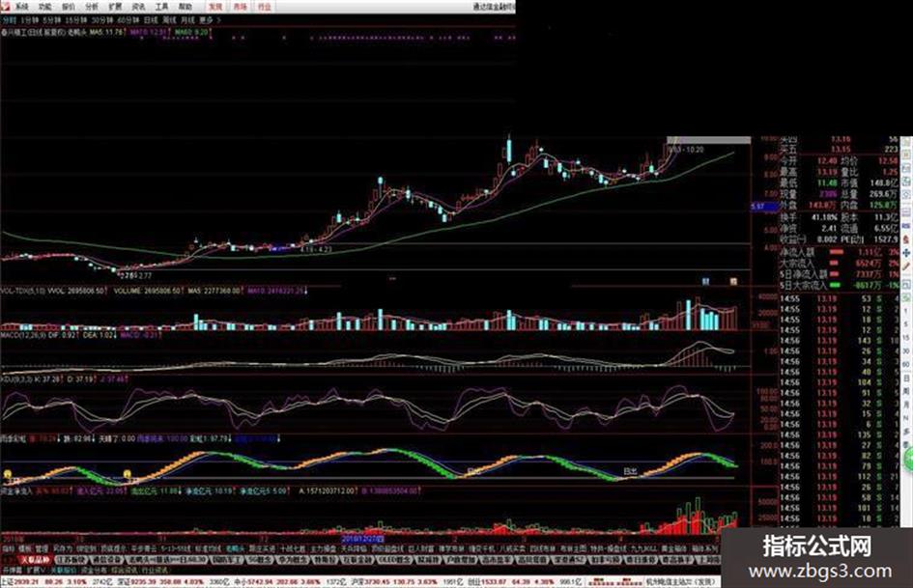This screenshot has width=913, height=588.
Task: Click the yellow signal icon at indicator left edge
Action: point(8,474)
